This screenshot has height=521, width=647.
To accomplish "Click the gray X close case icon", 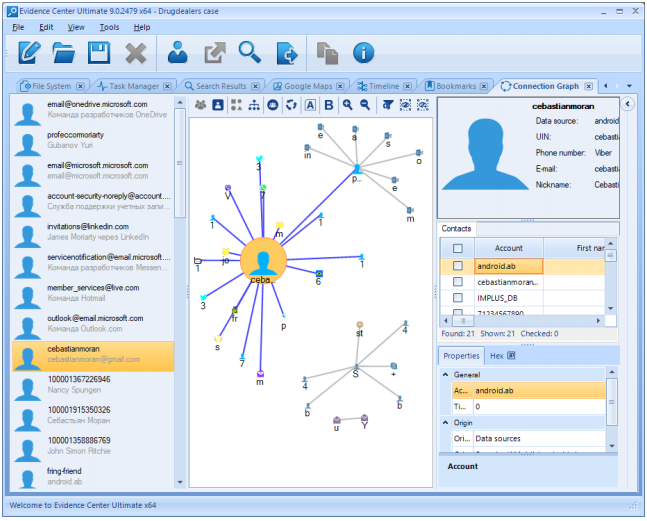I will (136, 53).
